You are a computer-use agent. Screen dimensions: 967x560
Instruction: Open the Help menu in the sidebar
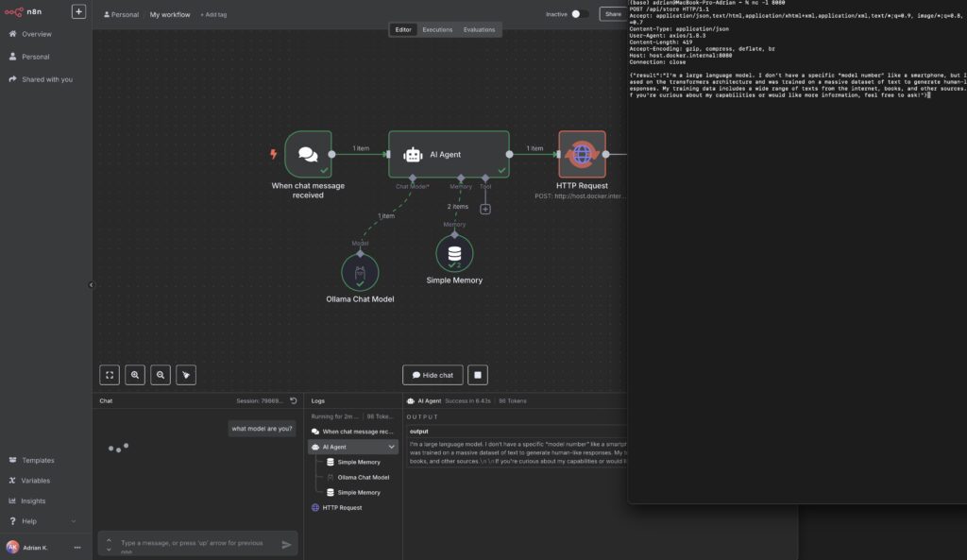tap(29, 521)
